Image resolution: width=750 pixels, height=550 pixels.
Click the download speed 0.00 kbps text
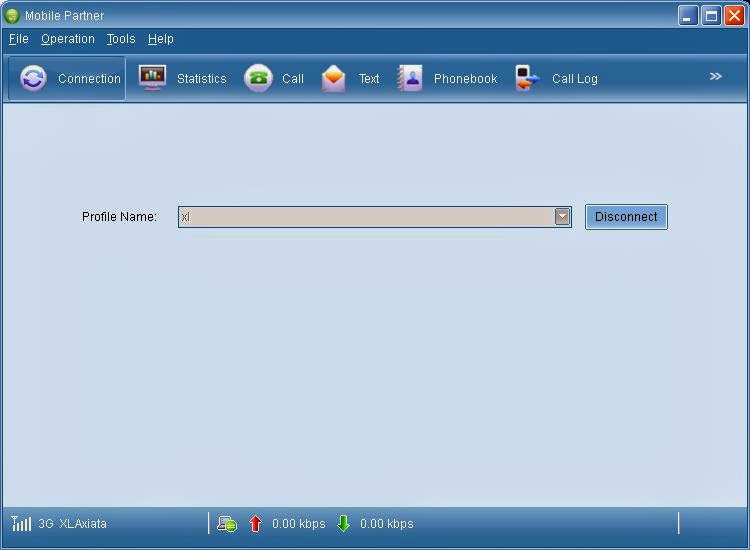point(386,524)
